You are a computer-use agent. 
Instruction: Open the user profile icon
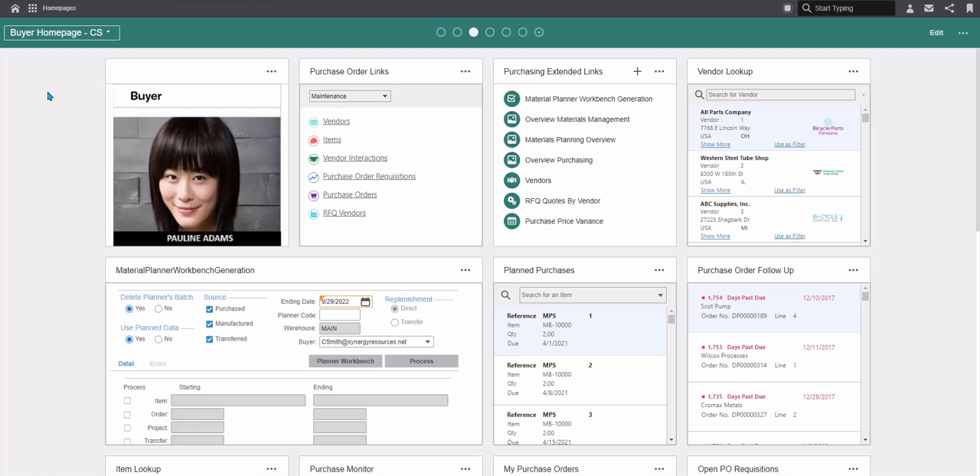(x=910, y=8)
